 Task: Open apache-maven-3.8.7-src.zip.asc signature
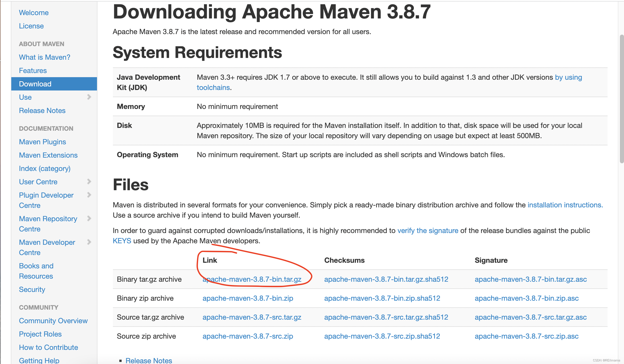[x=526, y=336]
